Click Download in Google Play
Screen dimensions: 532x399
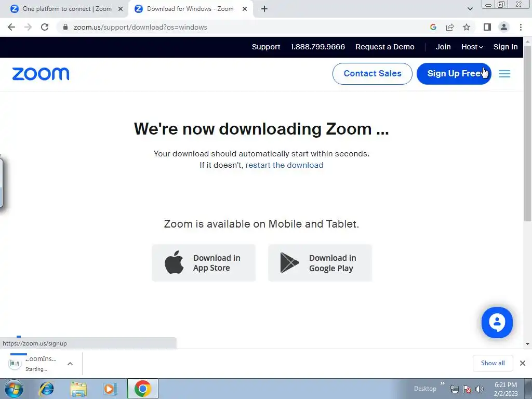[x=320, y=263]
